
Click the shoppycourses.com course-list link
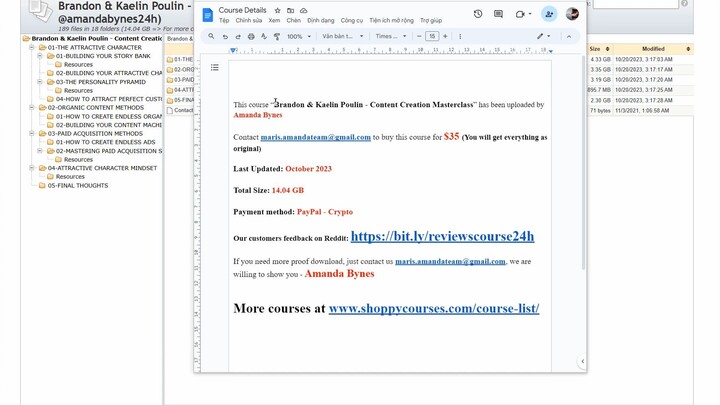coord(433,308)
